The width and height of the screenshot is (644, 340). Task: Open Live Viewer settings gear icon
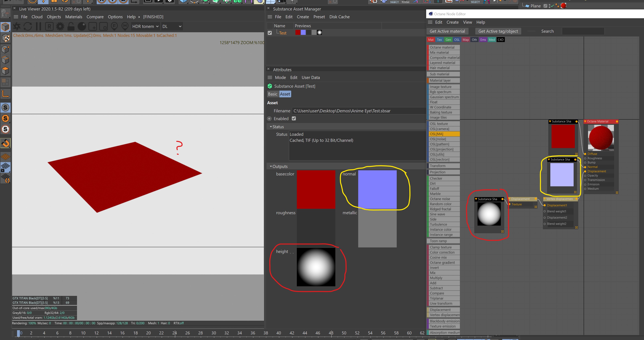coord(60,26)
